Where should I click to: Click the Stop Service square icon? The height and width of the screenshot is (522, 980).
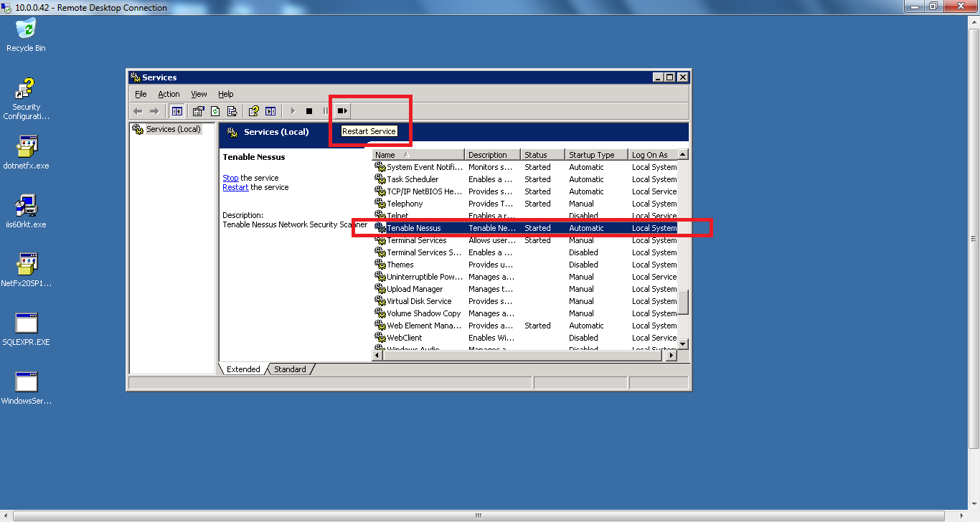(x=309, y=111)
